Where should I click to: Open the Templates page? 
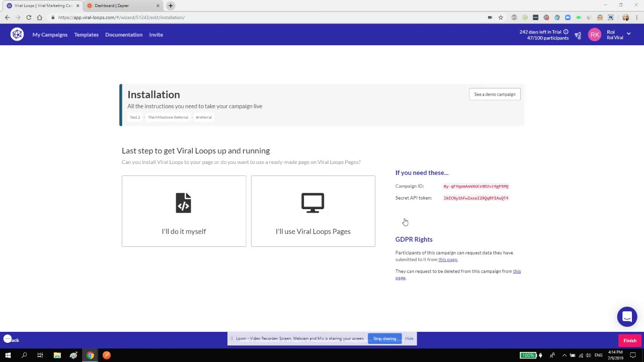(86, 35)
